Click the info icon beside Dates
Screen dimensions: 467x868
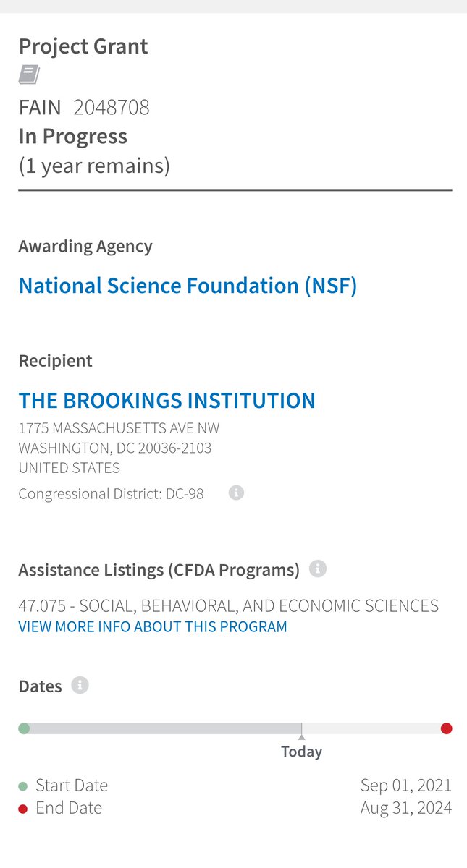[80, 684]
